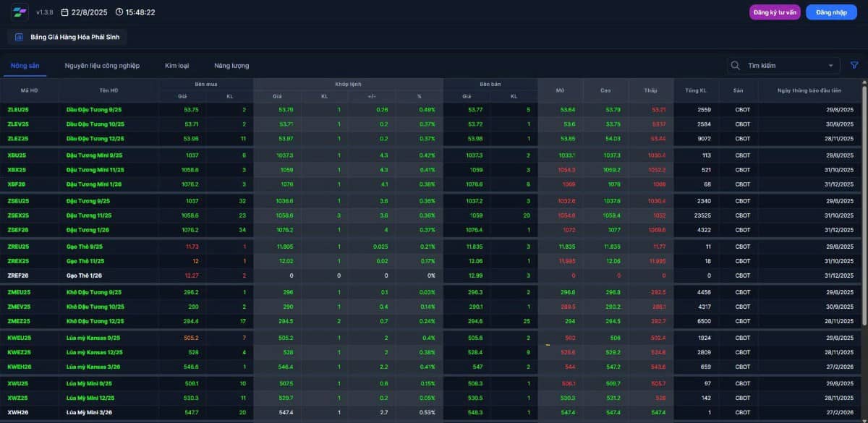
Task: Select contract code ZSEX25
Action: pyautogui.click(x=18, y=215)
